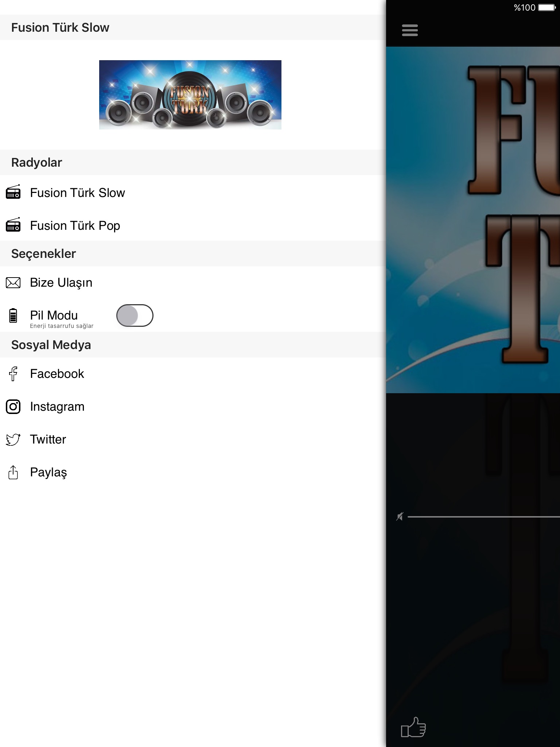This screenshot has height=747, width=560.
Task: Tap the thumbs-up like icon
Action: click(x=413, y=727)
